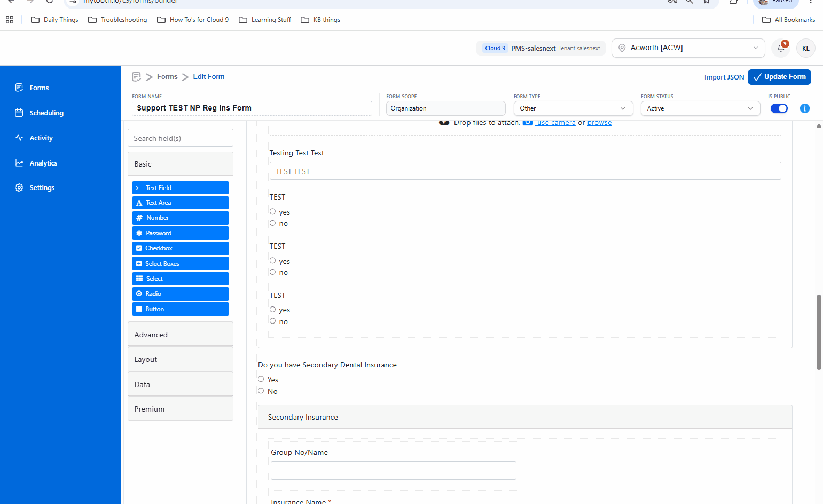Viewport: 823px width, 504px height.
Task: Select 'no' under the first TEST question
Action: (272, 223)
